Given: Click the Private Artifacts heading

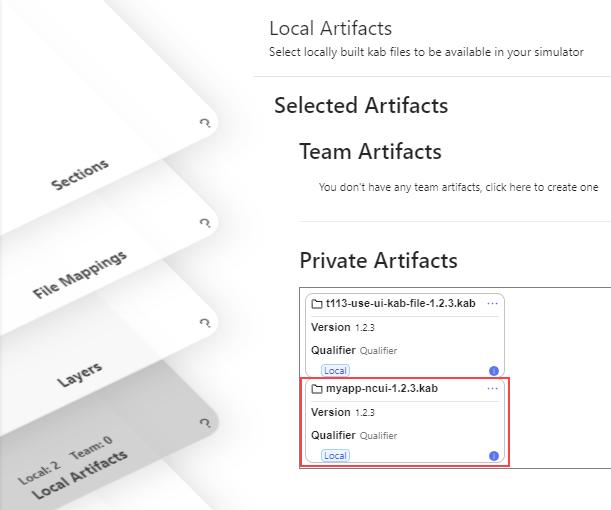Looking at the screenshot, I should point(378,260).
